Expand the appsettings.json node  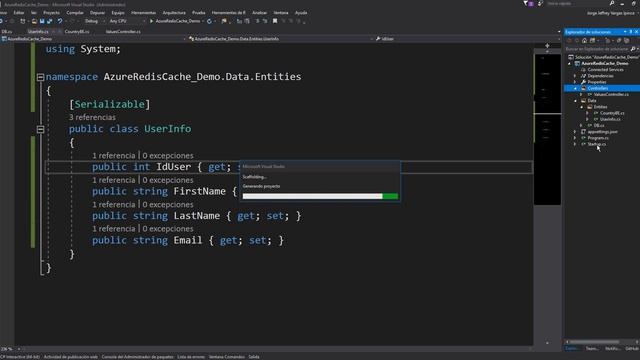coord(575,132)
